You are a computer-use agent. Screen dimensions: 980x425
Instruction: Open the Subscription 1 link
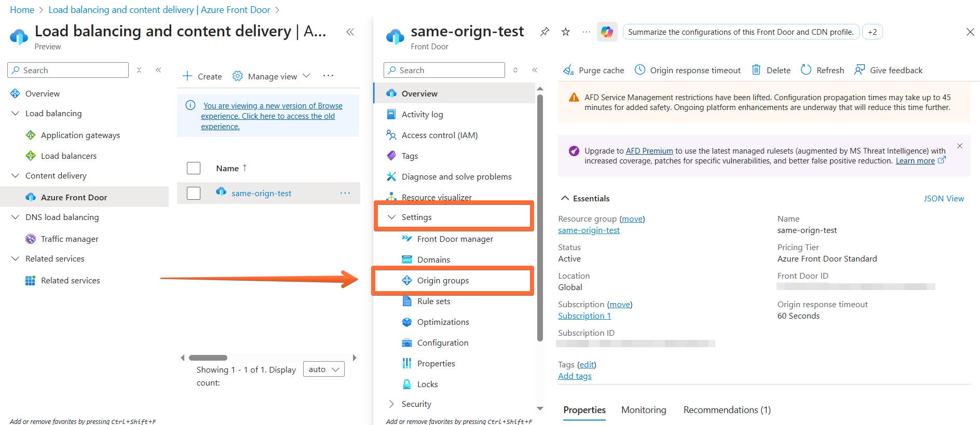click(x=584, y=316)
